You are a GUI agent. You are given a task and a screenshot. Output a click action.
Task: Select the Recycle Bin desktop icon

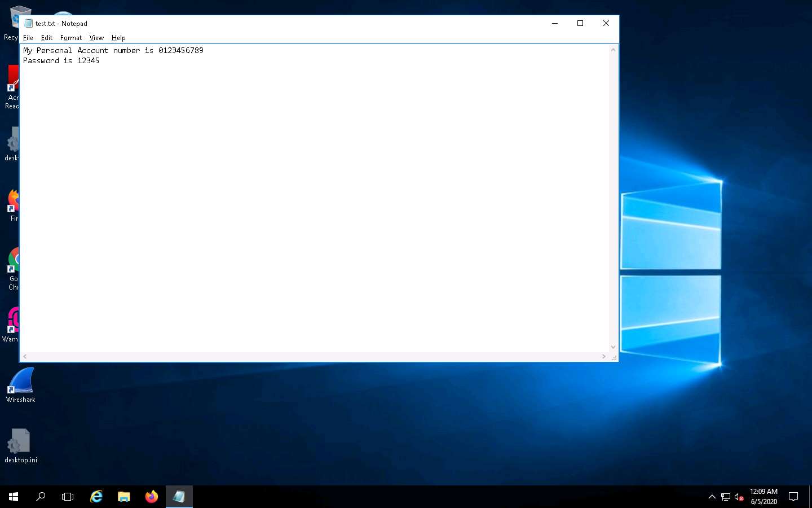(11, 24)
